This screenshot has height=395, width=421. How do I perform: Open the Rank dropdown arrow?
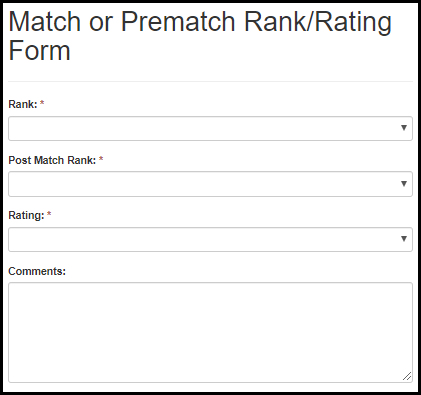(404, 128)
